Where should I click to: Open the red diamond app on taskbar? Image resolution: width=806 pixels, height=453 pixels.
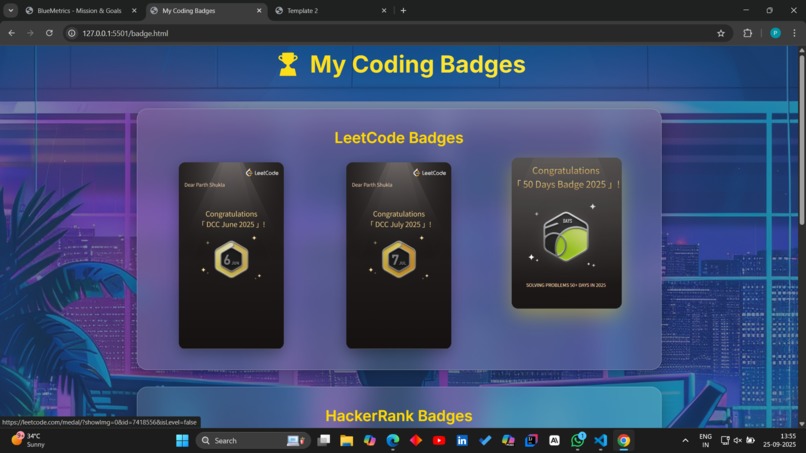tap(416, 441)
